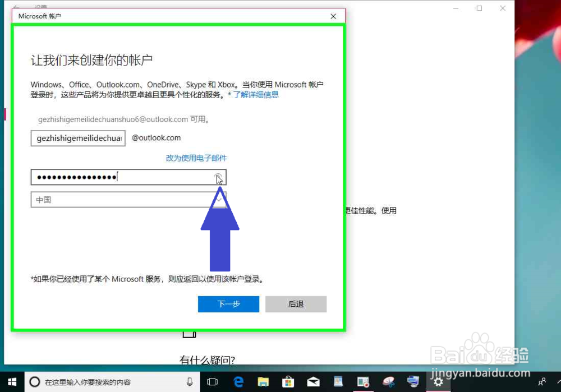This screenshot has width=561, height=392.
Task: Minimize the Settings window
Action: [x=456, y=8]
